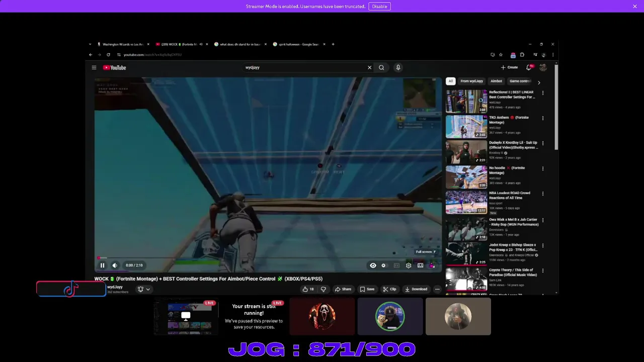
Task: Open options menu for Owa Wizk video
Action: (542, 220)
